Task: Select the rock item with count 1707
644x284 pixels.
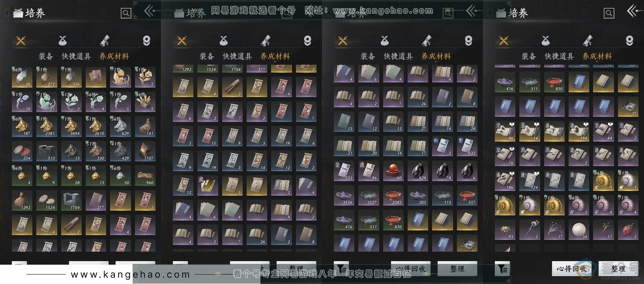Action: click(x=145, y=151)
